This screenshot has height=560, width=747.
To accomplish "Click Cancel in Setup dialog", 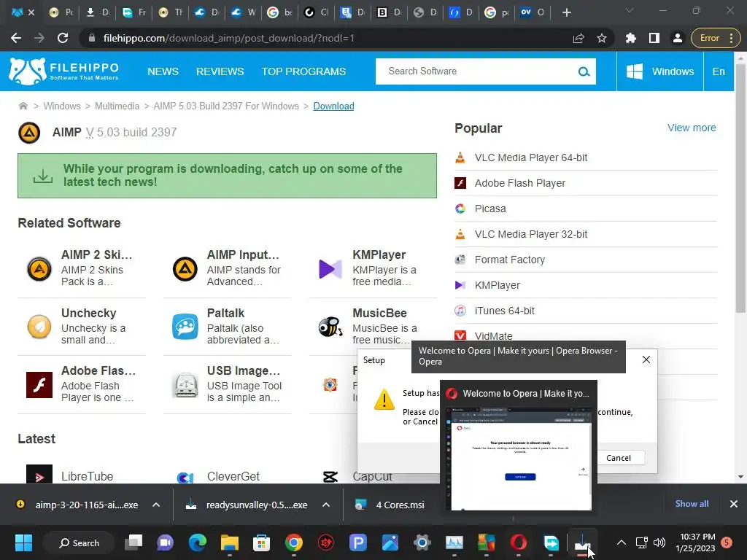I will point(619,458).
